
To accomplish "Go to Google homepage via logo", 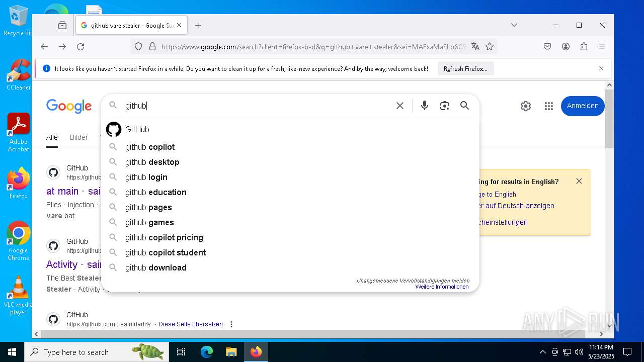I will [x=69, y=106].
